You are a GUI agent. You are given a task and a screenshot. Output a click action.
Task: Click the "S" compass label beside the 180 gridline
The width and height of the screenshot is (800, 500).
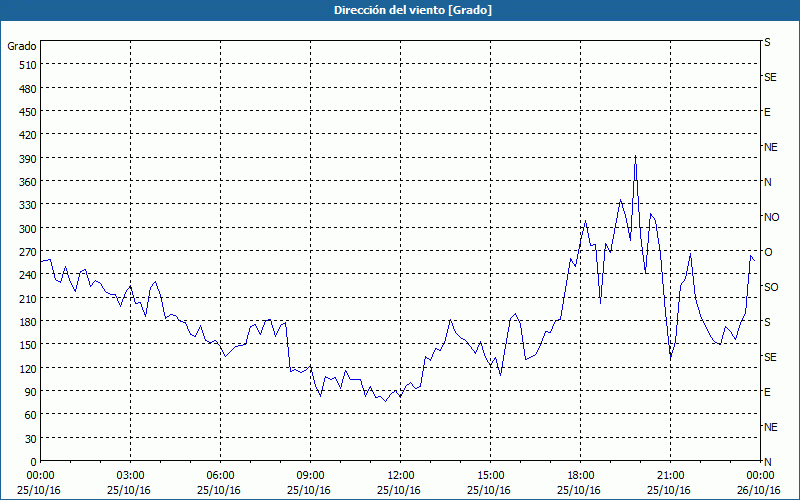click(x=767, y=322)
